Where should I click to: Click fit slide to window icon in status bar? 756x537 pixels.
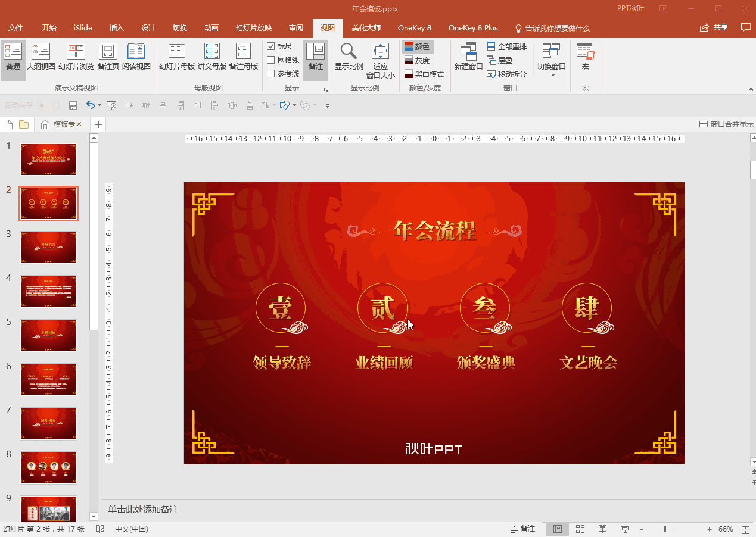(745, 529)
